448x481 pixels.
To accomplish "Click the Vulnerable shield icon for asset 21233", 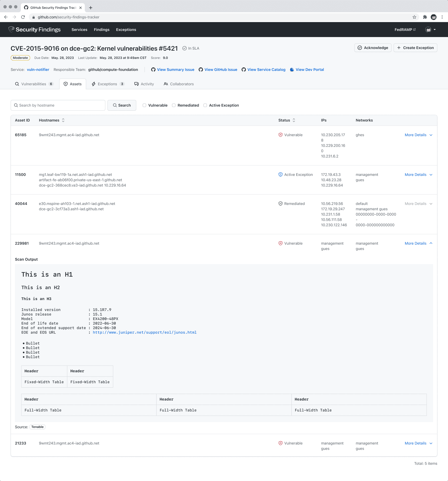I will pyautogui.click(x=281, y=443).
